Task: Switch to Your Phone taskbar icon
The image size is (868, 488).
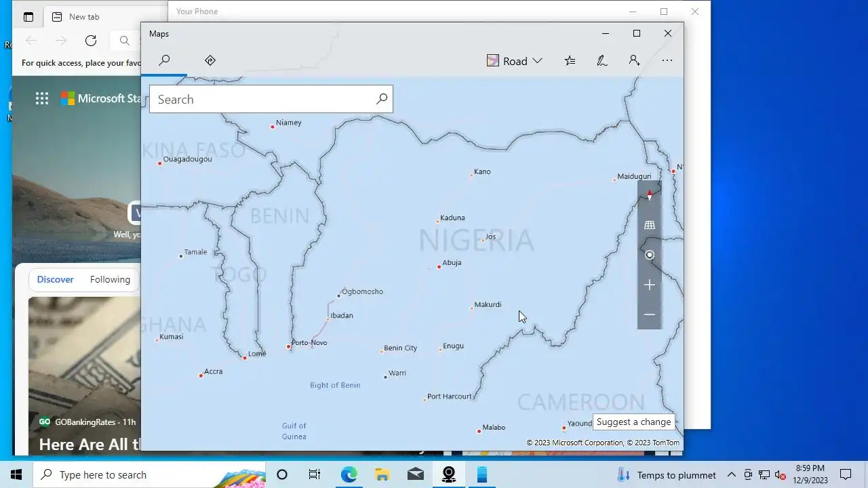Action: point(481,474)
